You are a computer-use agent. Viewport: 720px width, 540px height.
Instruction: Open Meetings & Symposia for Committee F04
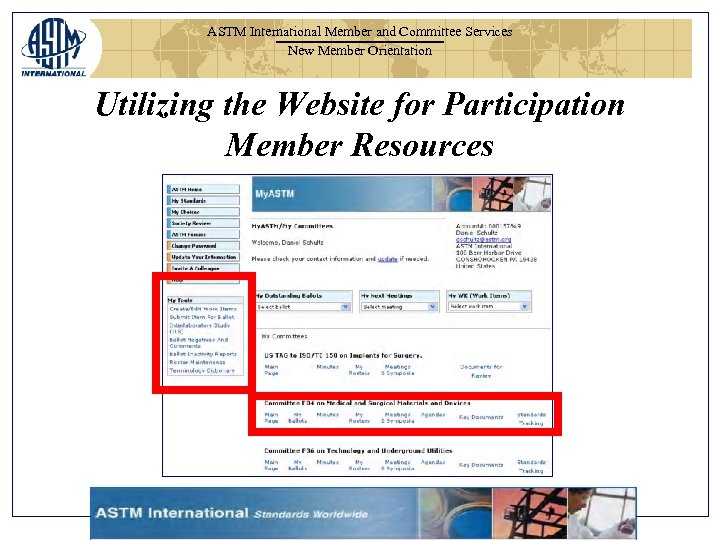[x=398, y=417]
